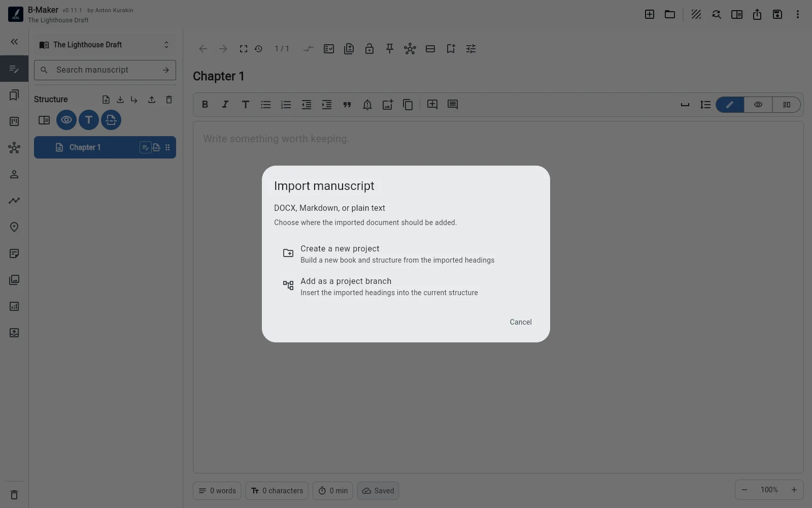Toggle bold formatting
Screen dimensions: 812x508
click(x=205, y=105)
